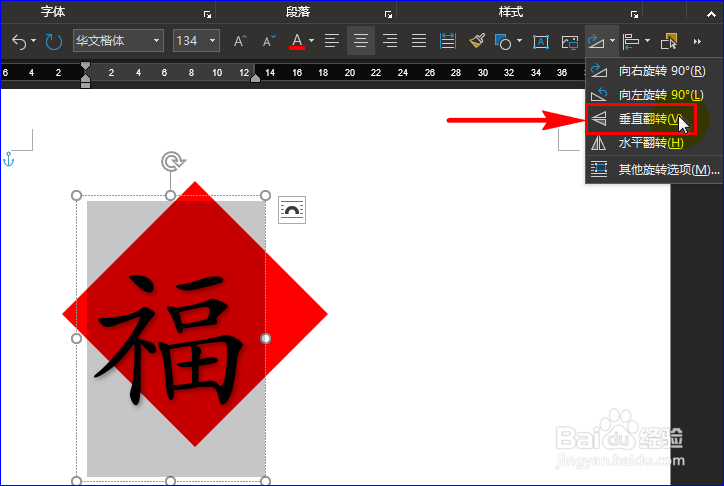
Task: Click the Rotate objects toolbar icon
Action: point(596,42)
